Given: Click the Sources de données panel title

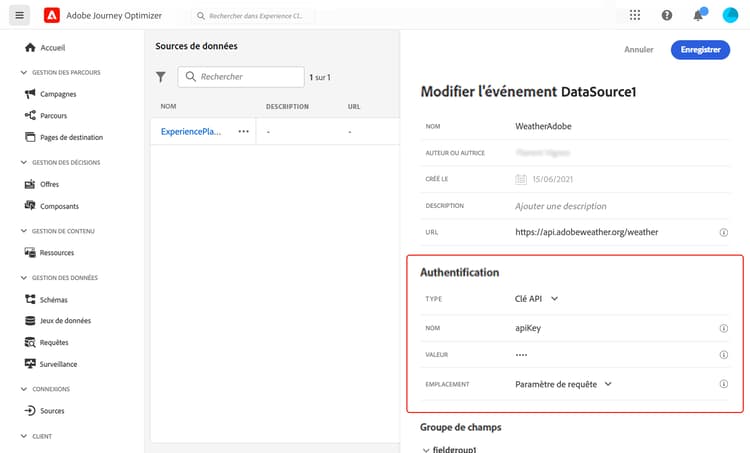Looking at the screenshot, I should click(196, 46).
